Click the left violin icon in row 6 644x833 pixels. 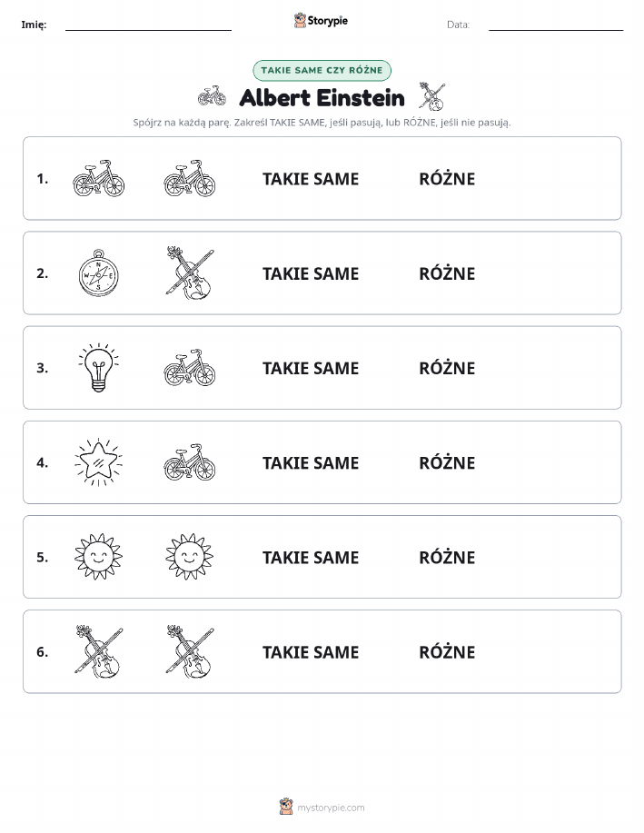pos(98,651)
